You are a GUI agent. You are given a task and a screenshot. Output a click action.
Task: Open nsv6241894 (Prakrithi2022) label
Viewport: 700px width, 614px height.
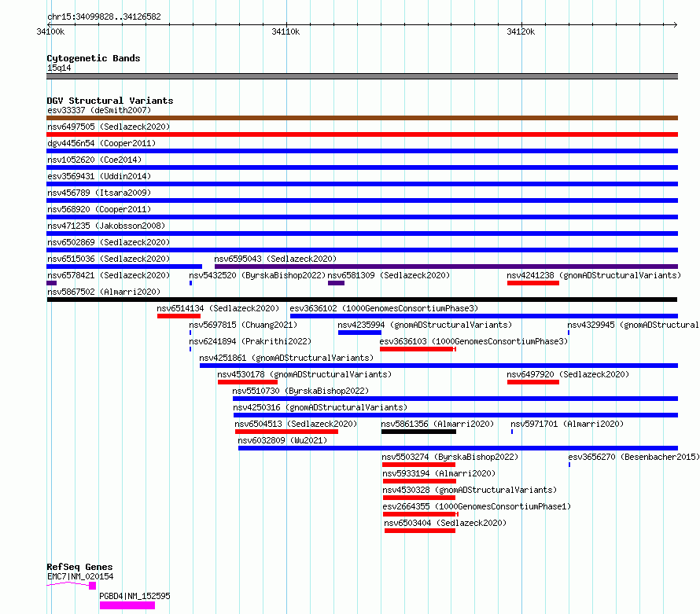pyautogui.click(x=250, y=341)
